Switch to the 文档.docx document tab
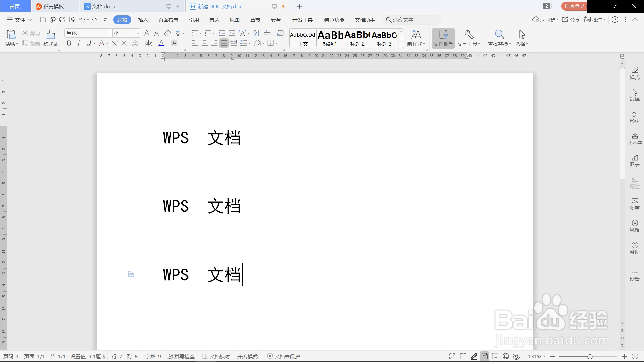644x362 pixels. click(x=103, y=6)
